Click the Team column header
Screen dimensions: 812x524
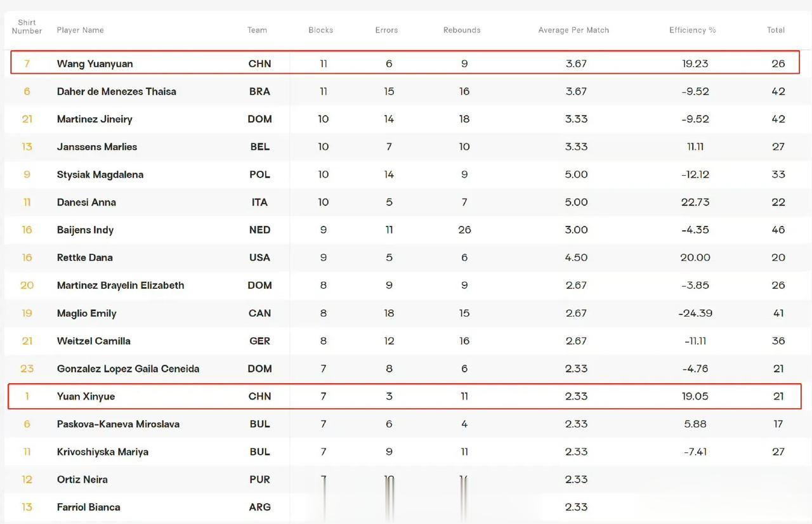point(257,30)
